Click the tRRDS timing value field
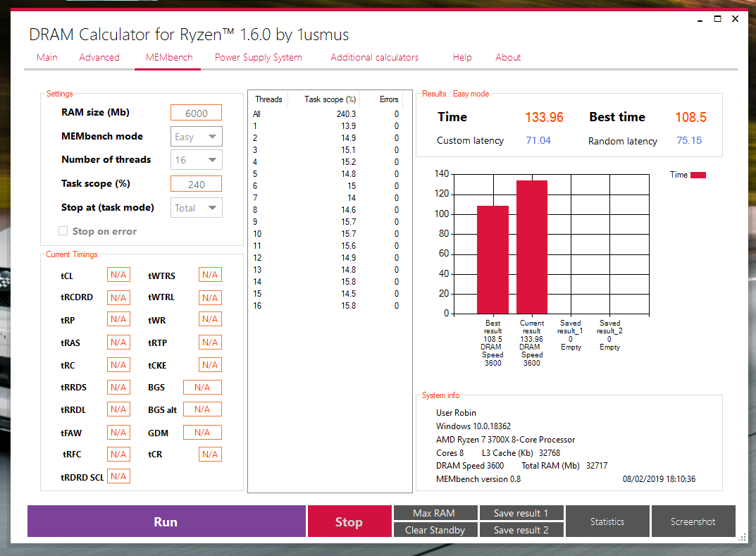Viewport: 756px width, 556px height. coord(118,387)
